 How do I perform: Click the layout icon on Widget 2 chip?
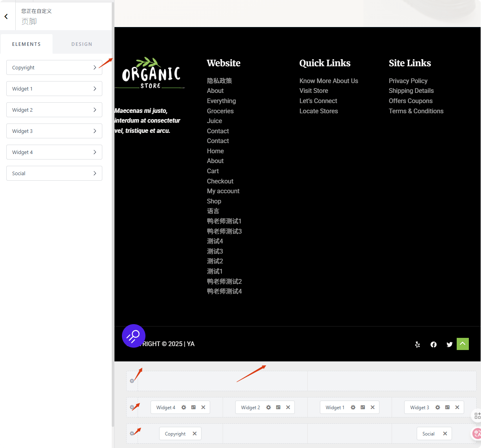278,407
